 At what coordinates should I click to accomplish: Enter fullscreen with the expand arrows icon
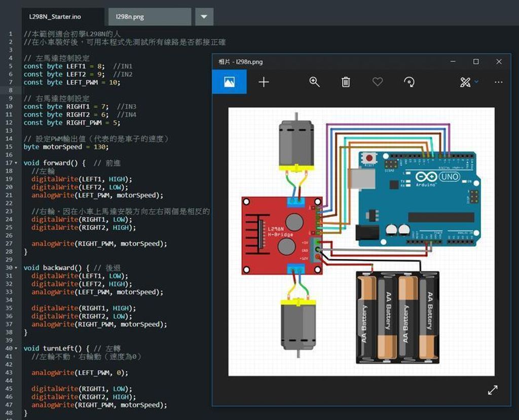492,390
